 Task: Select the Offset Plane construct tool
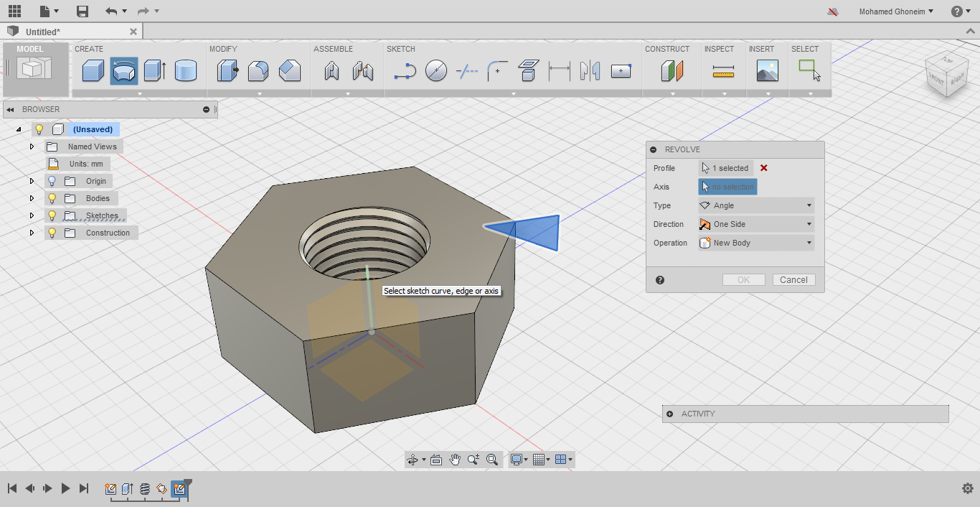[672, 71]
